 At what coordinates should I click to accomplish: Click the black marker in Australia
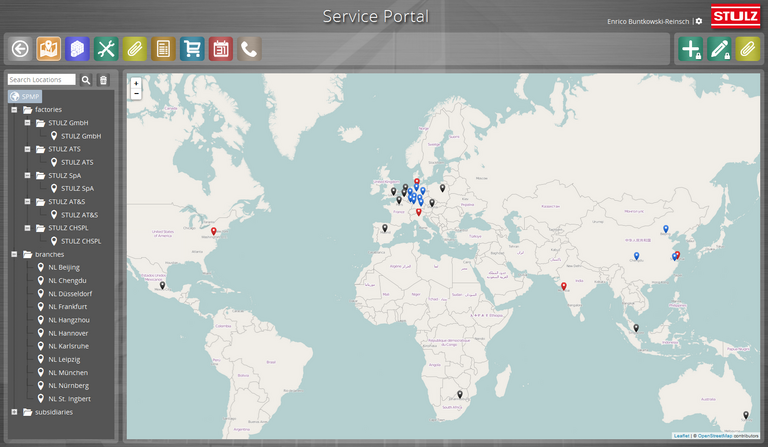point(746,415)
